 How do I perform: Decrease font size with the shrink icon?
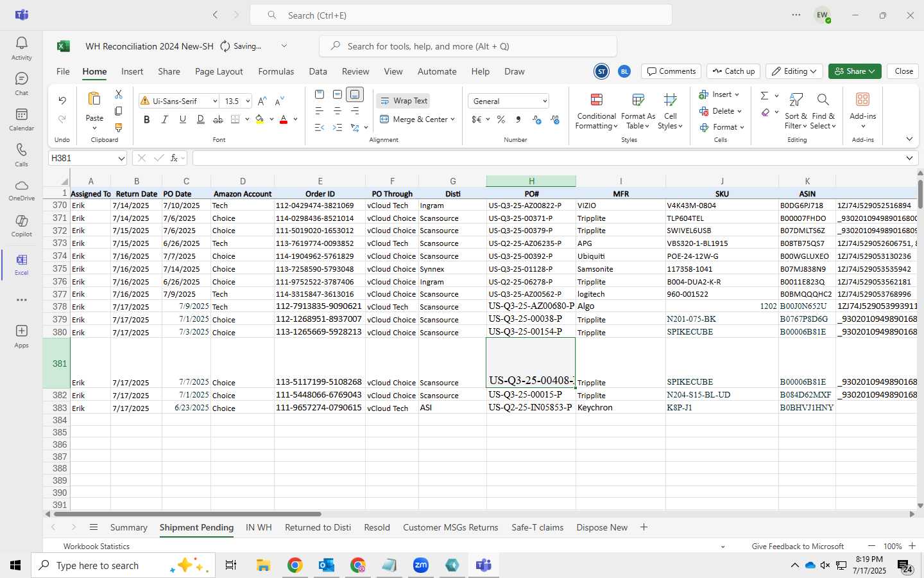(x=279, y=101)
